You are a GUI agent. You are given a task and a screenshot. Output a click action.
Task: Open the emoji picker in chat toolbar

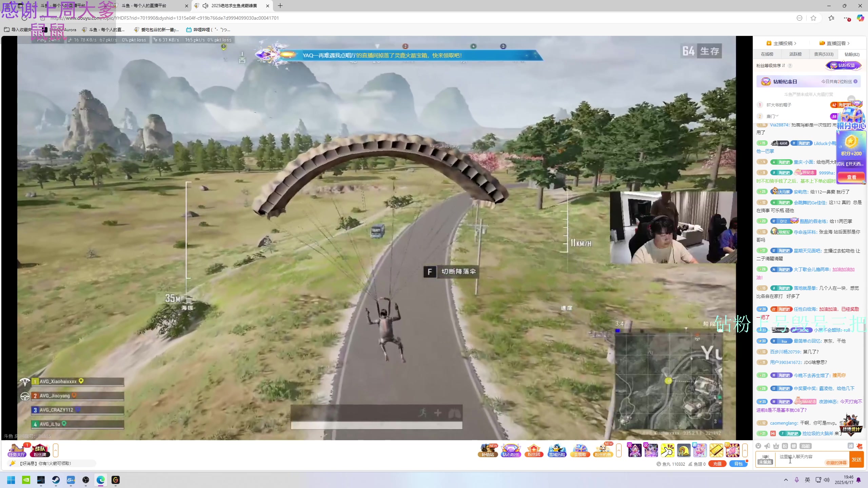coord(758,446)
